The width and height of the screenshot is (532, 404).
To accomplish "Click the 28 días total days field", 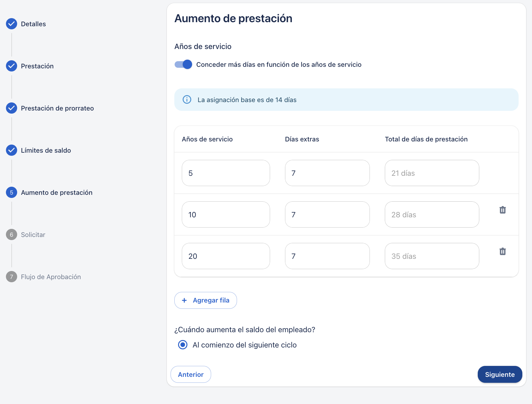I will pos(432,214).
